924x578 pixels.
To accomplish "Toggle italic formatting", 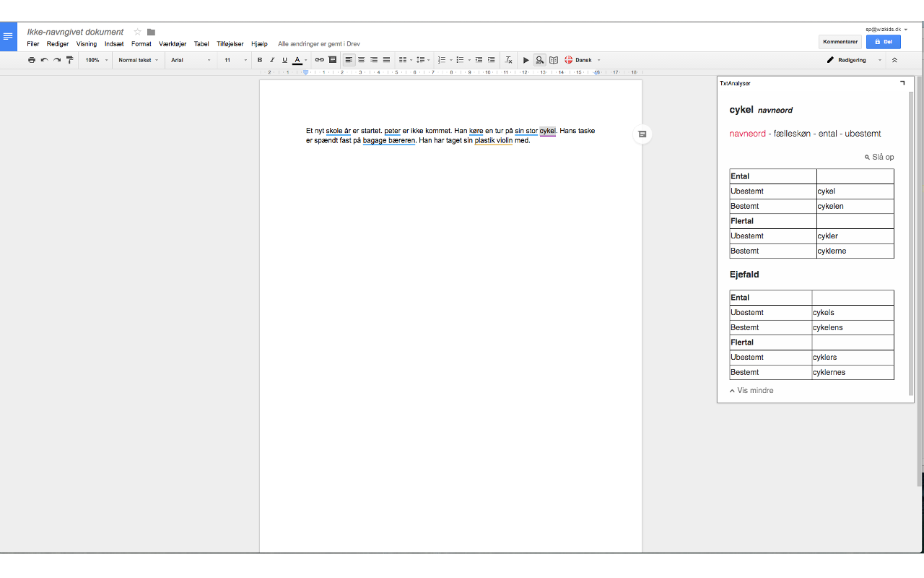I will (x=272, y=60).
